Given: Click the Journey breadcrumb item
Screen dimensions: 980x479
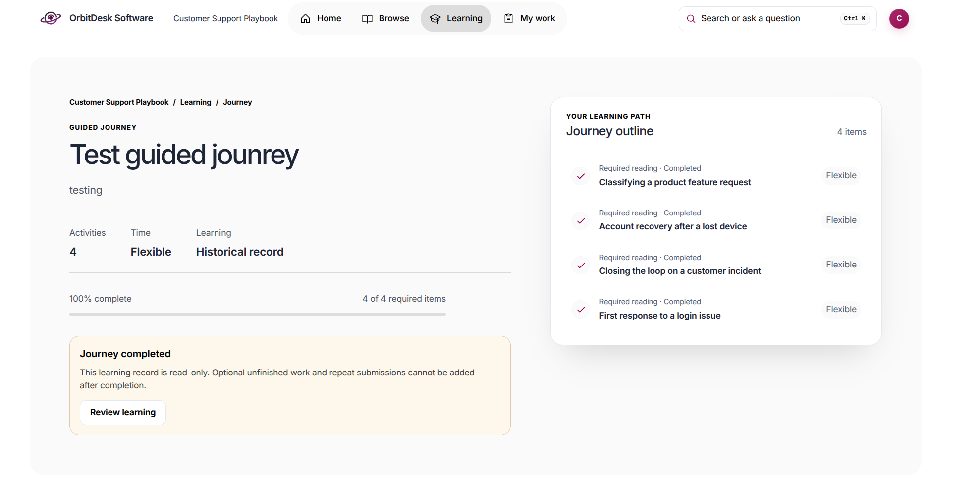Looking at the screenshot, I should [x=237, y=102].
